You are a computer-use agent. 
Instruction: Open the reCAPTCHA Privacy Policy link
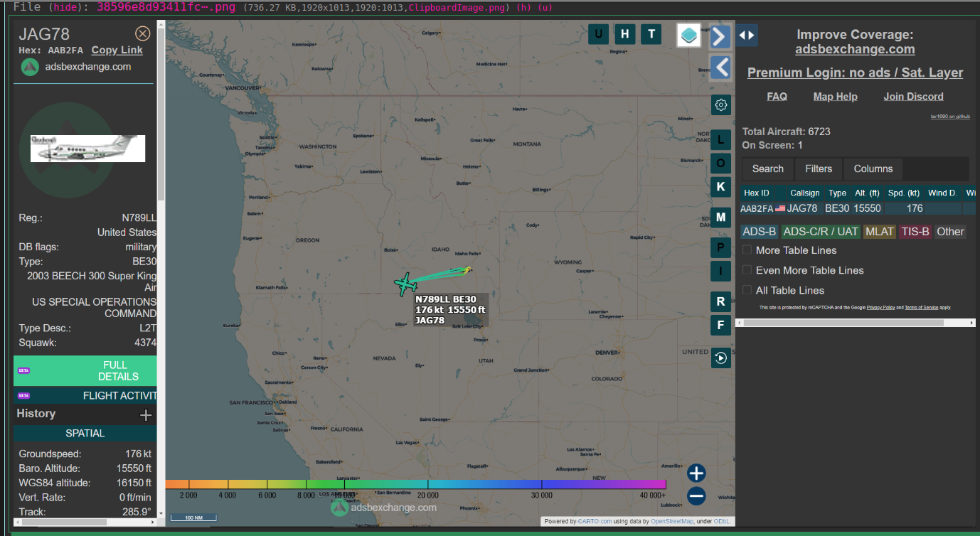[x=880, y=308]
